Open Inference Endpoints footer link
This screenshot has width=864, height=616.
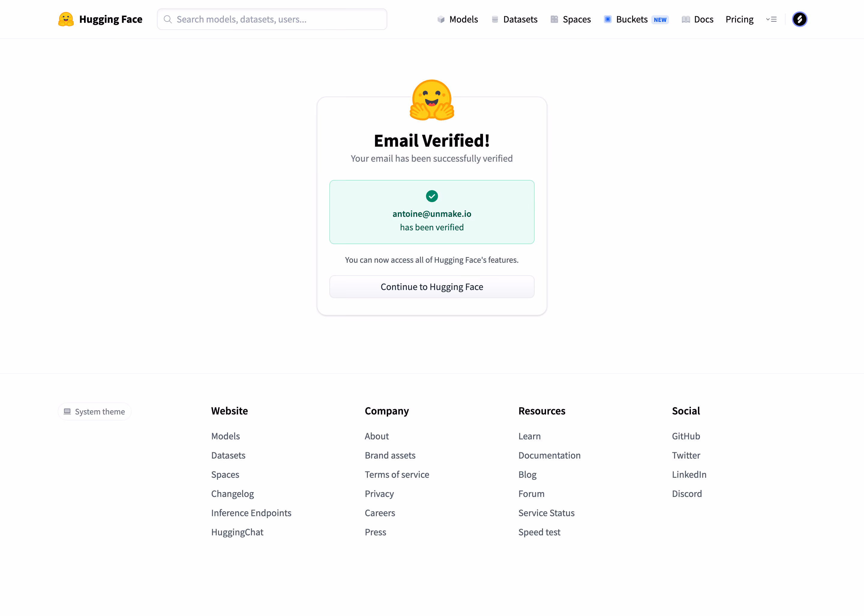(x=251, y=513)
